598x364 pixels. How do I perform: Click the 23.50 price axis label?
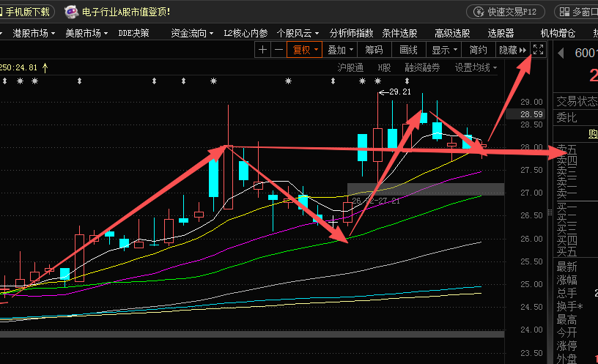click(x=531, y=353)
